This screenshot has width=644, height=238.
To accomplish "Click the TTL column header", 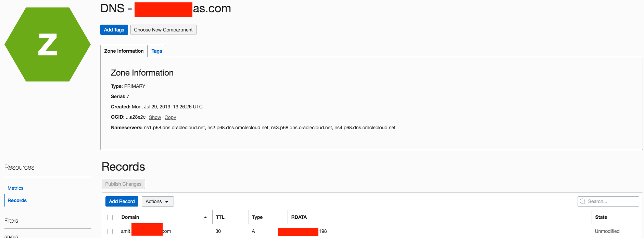I will (x=220, y=217).
